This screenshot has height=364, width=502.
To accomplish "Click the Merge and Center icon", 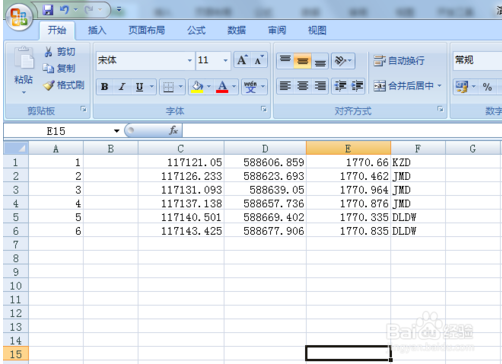I will (x=379, y=86).
